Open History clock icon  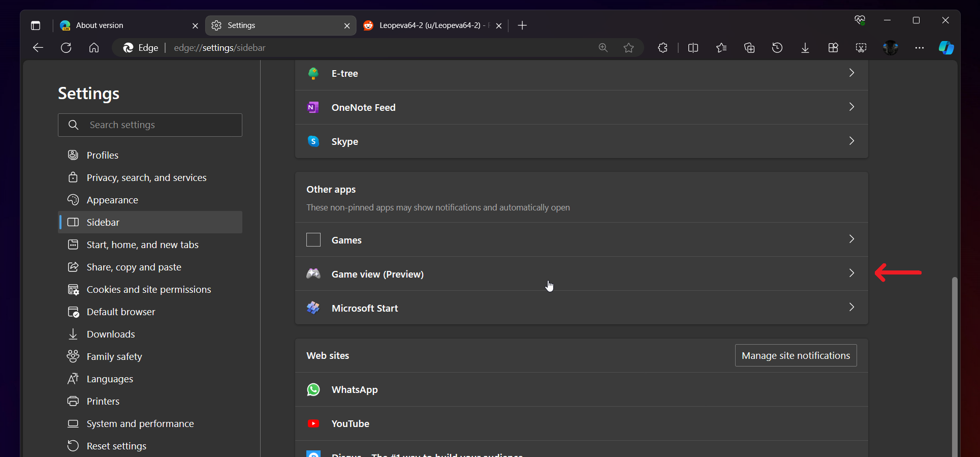click(777, 48)
